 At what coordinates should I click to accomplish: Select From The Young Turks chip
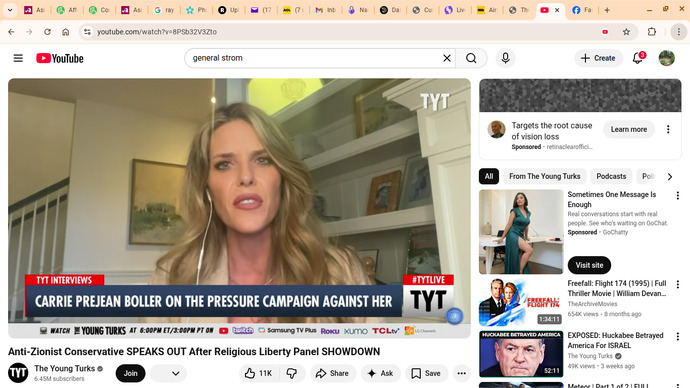[544, 176]
